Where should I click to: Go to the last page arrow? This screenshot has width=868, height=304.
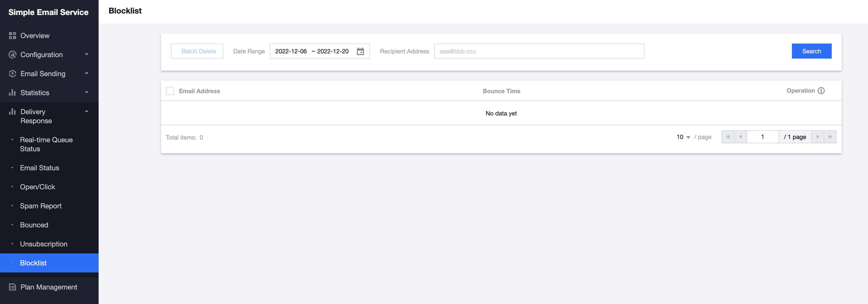(830, 137)
